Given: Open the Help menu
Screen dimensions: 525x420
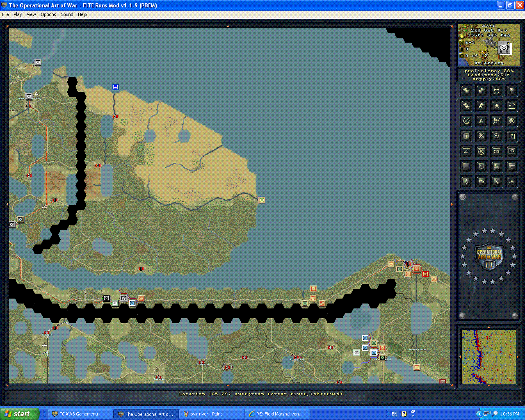Looking at the screenshot, I should tap(82, 14).
